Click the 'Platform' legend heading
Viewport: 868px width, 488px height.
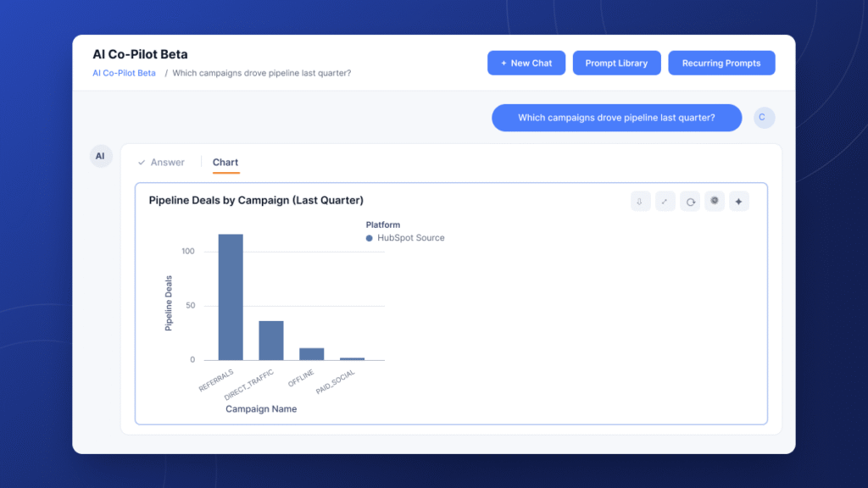click(383, 225)
